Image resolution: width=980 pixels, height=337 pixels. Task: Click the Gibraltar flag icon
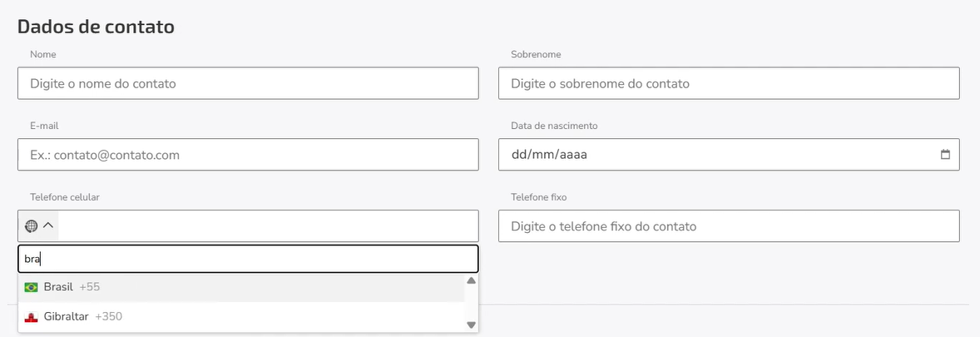[x=31, y=316]
